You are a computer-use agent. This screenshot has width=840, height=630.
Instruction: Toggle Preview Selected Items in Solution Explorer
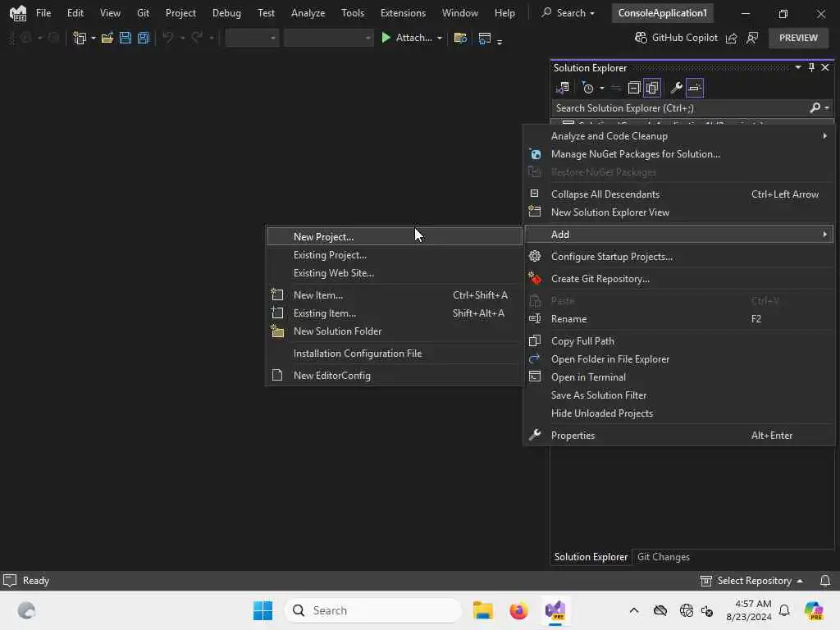[x=694, y=88]
